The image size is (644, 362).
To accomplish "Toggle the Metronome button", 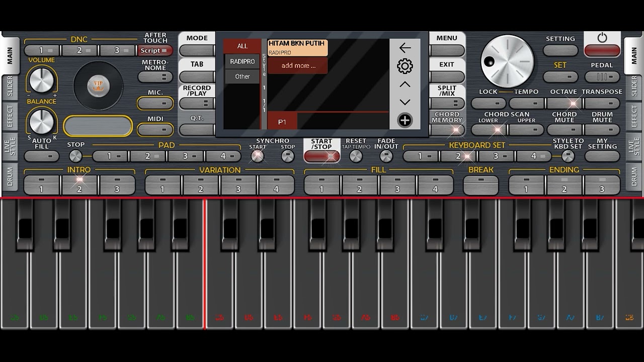I will click(155, 77).
